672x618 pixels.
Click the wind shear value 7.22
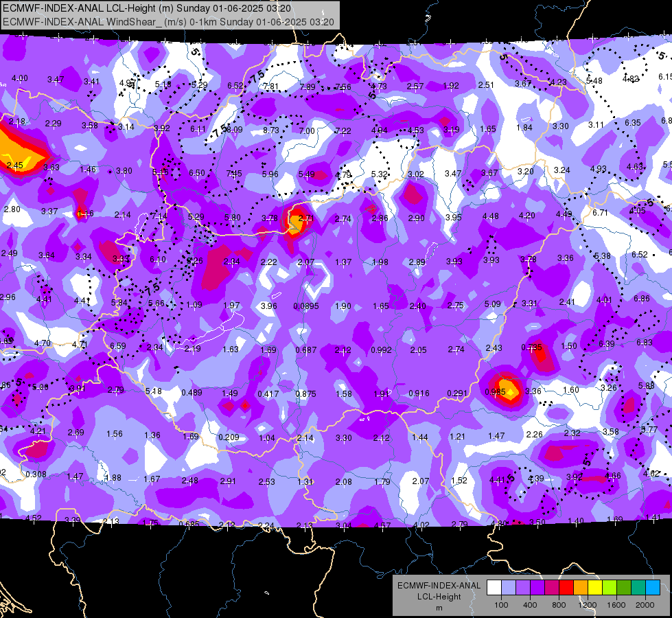[x=343, y=130]
